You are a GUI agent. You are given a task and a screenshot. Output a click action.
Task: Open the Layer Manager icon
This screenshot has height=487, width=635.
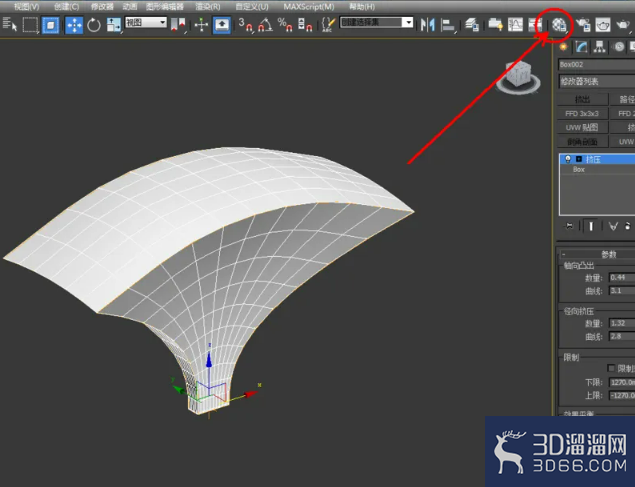(x=472, y=25)
